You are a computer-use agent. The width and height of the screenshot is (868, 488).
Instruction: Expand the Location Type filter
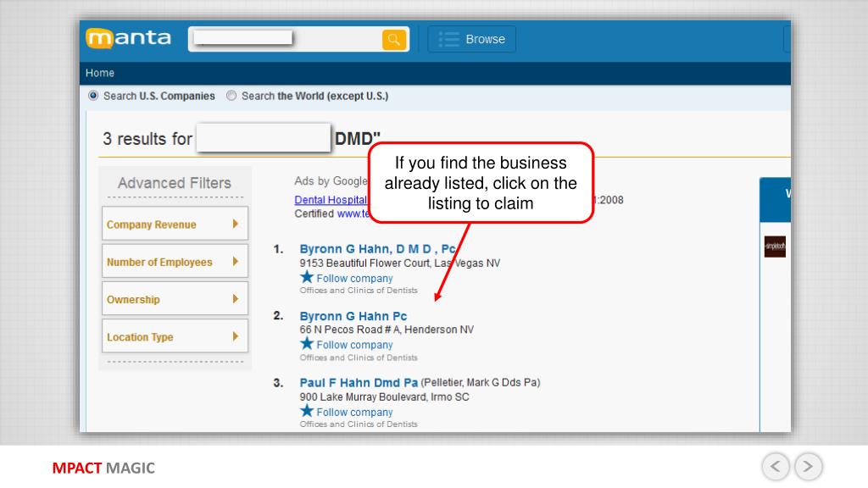tap(175, 336)
